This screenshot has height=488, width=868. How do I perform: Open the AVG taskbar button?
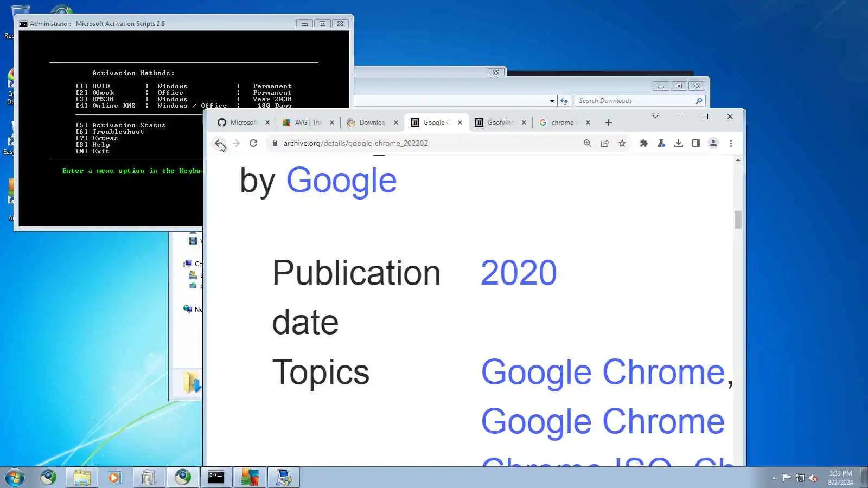pyautogui.click(x=250, y=477)
